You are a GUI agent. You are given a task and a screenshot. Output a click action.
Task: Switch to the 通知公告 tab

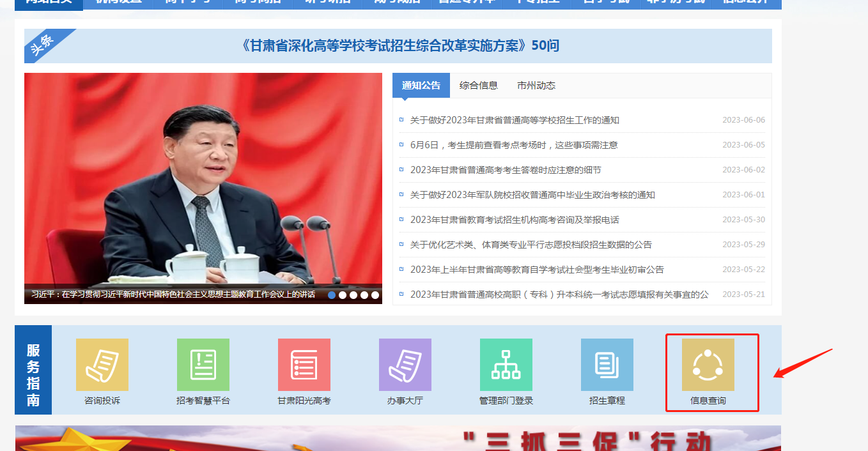(421, 86)
